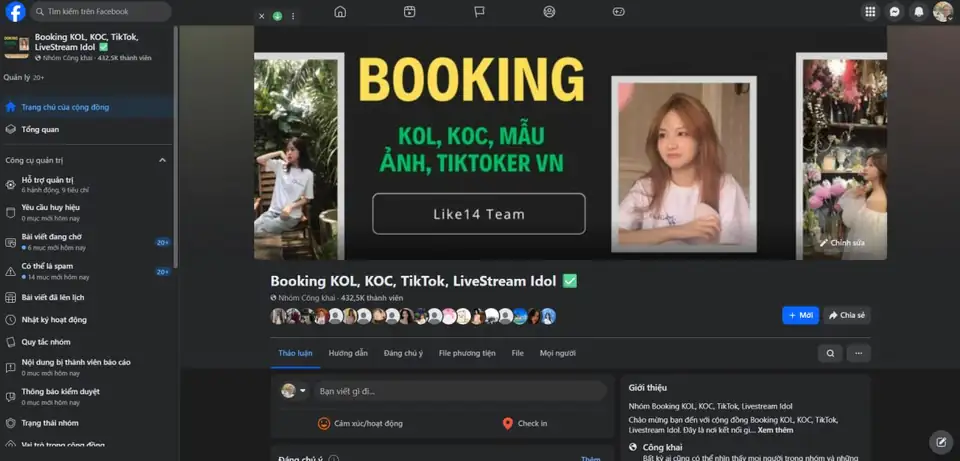The width and height of the screenshot is (960, 461).
Task: Click the Giới thiệu heading
Action: coord(648,388)
